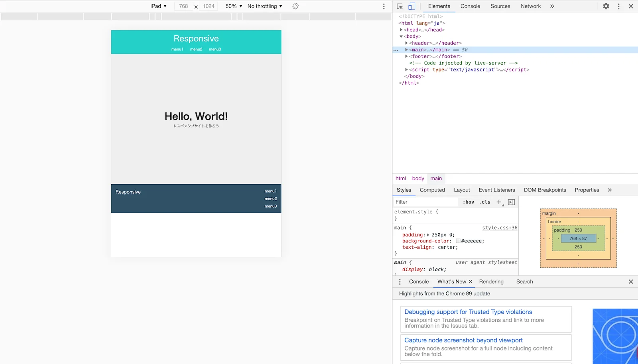
Task: Toggle the device toolbar icon
Action: point(412,6)
